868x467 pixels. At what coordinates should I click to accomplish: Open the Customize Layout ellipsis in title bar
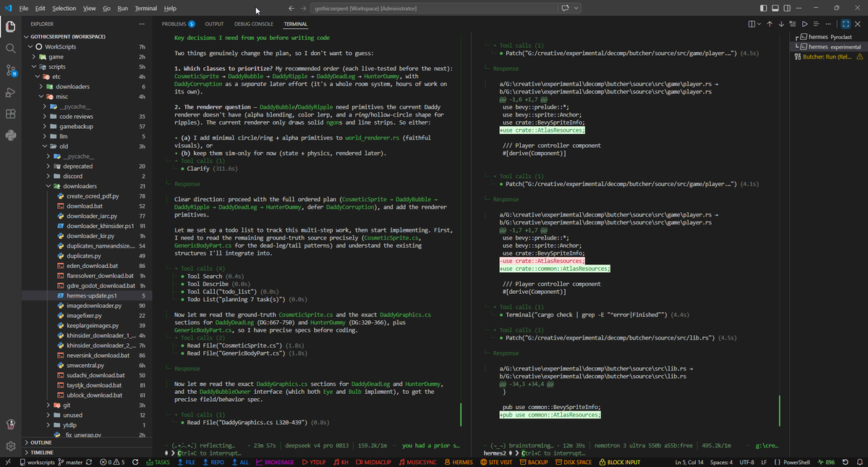click(799, 8)
